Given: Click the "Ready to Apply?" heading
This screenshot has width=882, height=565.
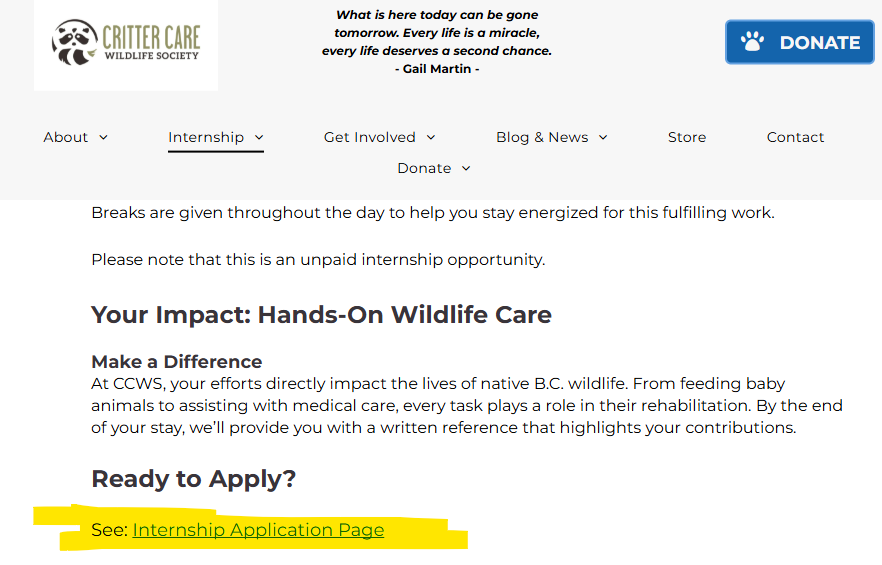Looking at the screenshot, I should (194, 479).
